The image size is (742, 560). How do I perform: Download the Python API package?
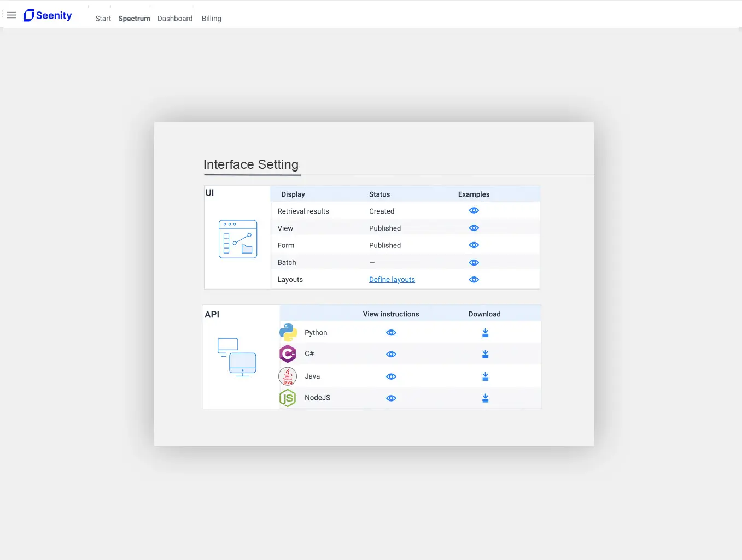[x=485, y=333]
